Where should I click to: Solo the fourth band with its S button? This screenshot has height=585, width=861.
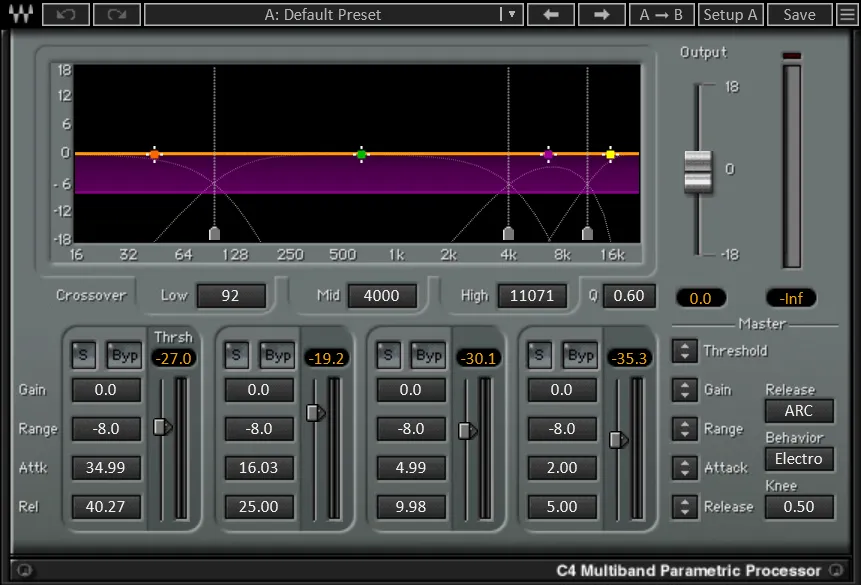pyautogui.click(x=538, y=354)
